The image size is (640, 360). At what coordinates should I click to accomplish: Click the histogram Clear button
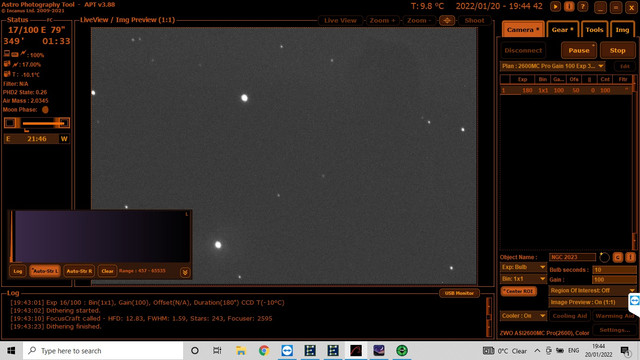click(107, 271)
